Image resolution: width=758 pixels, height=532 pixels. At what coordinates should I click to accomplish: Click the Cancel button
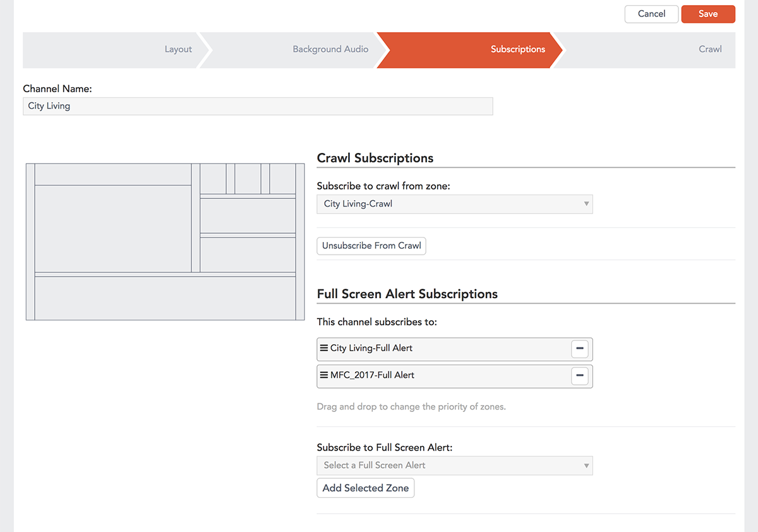(651, 14)
